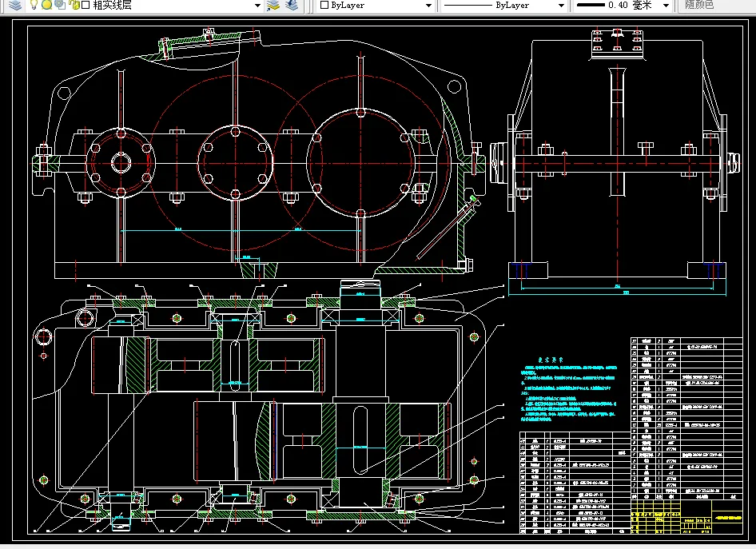Make the object's layer current
This screenshot has height=549, width=756.
[x=273, y=6]
